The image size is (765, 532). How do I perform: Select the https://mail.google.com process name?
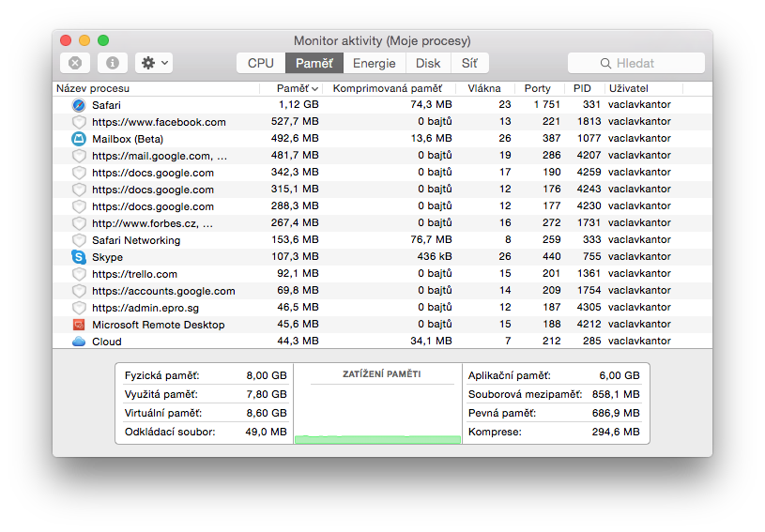click(160, 156)
